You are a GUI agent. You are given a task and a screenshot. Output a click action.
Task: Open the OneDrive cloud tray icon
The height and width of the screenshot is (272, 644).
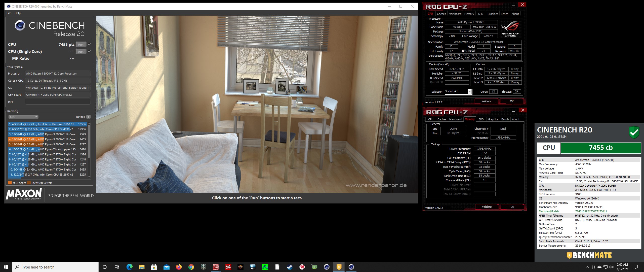click(x=599, y=267)
